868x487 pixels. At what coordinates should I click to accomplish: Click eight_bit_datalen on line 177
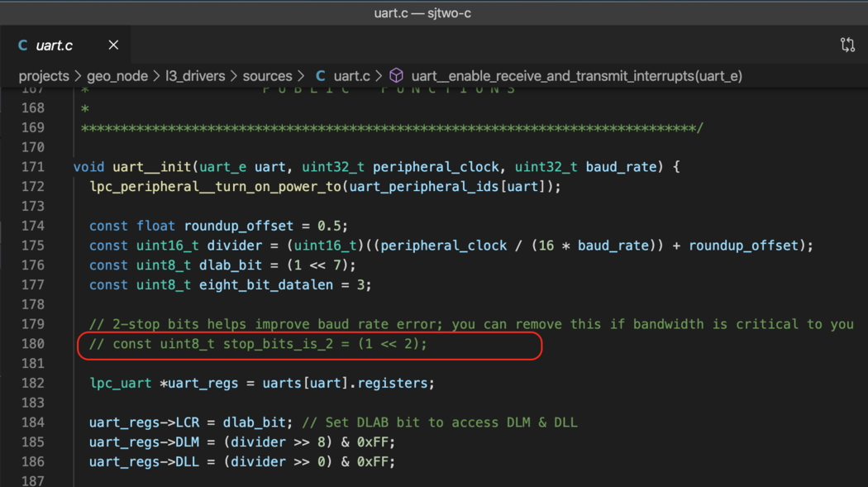266,284
